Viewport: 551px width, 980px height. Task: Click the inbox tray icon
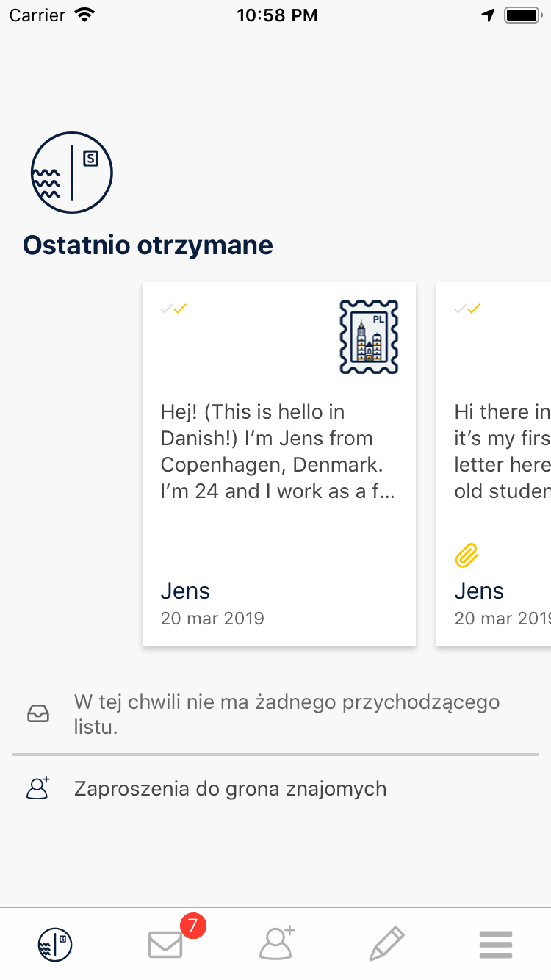(x=38, y=713)
